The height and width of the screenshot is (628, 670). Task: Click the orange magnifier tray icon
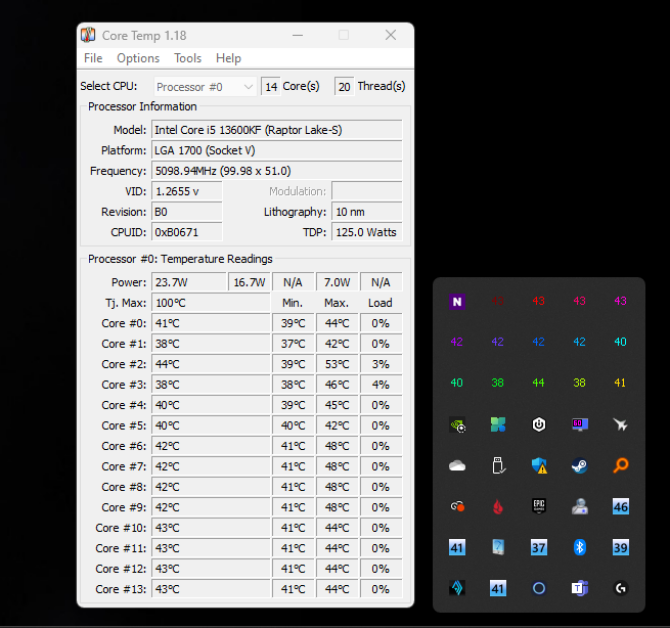tap(620, 465)
